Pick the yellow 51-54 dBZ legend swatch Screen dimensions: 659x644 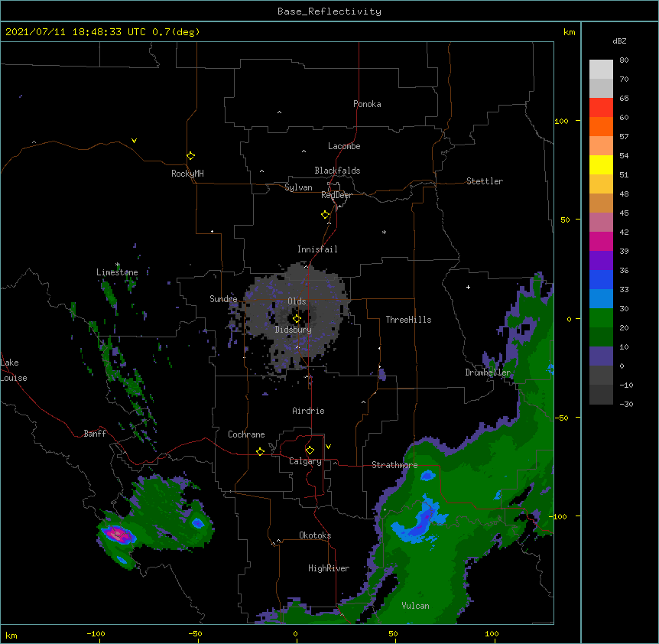601,164
